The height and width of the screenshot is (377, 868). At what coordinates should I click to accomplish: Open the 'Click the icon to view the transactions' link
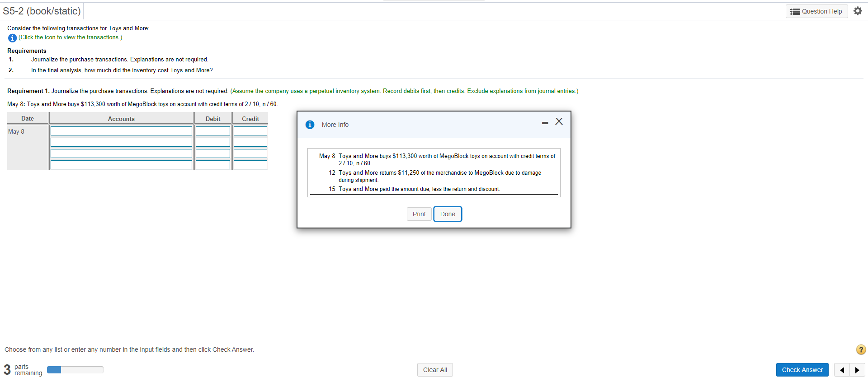(71, 37)
